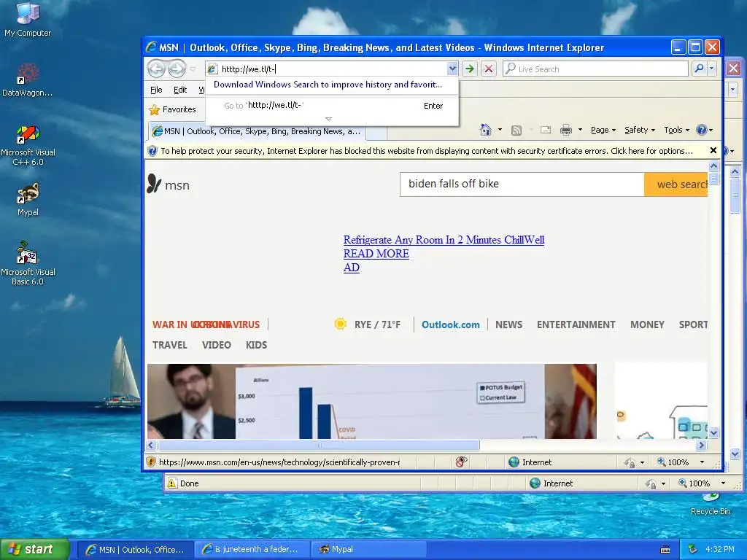
Task: Open the My Computer desktop icon
Action: (28, 20)
